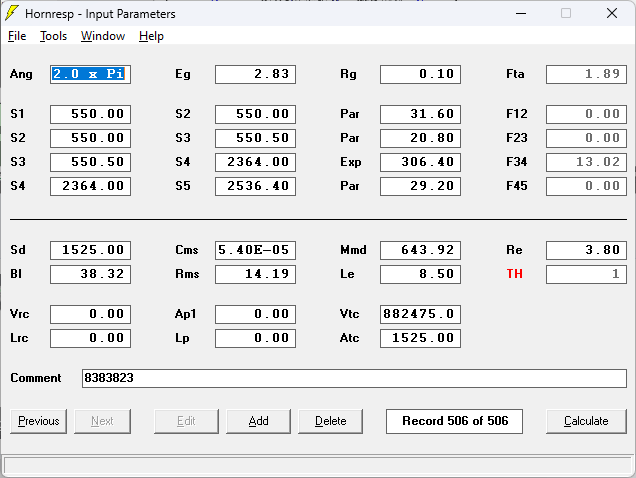Viewport: 636px width, 478px height.
Task: Click the Lrc field
Action: [90, 338]
